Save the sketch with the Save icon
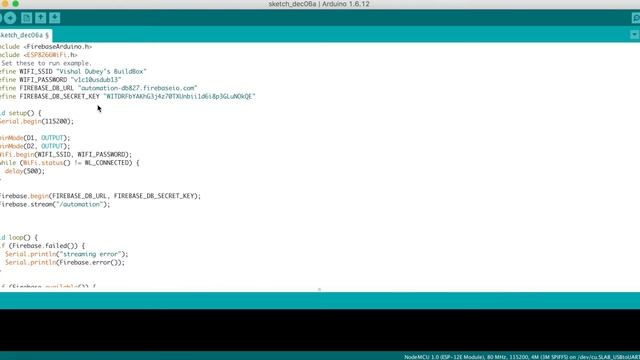 [55, 18]
